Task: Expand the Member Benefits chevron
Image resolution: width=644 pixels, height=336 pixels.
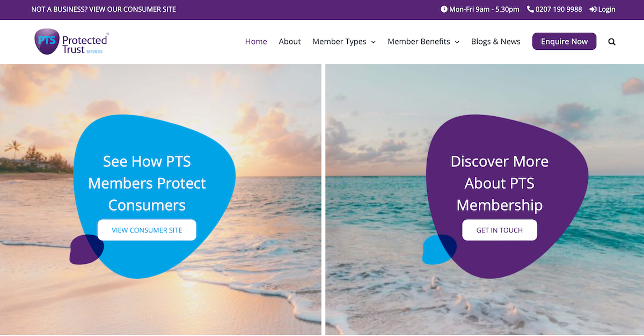Action: coord(457,42)
